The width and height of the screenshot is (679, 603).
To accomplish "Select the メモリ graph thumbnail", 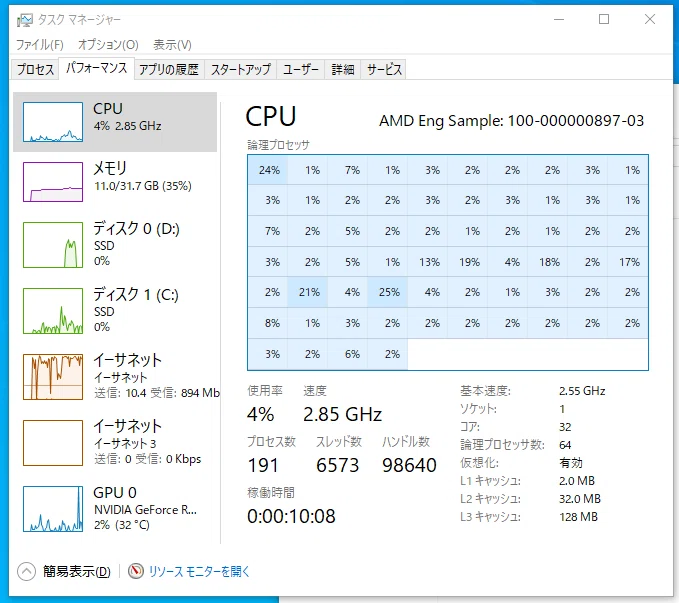I will pos(53,182).
